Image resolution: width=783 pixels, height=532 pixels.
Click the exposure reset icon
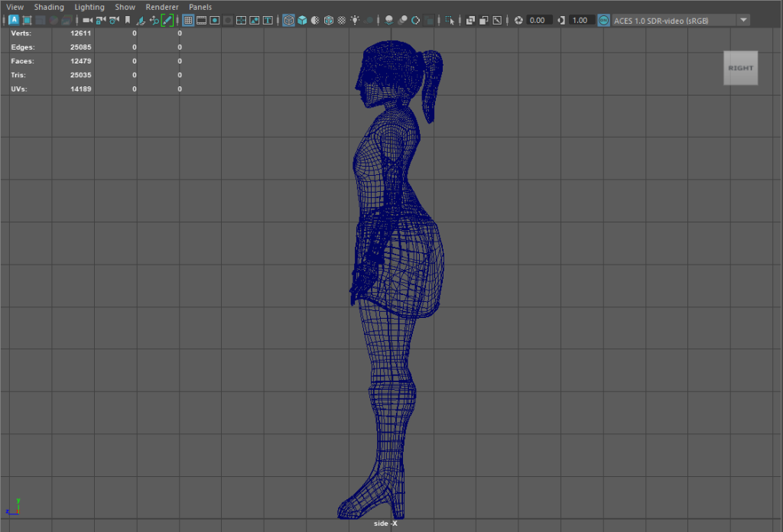[x=518, y=21]
